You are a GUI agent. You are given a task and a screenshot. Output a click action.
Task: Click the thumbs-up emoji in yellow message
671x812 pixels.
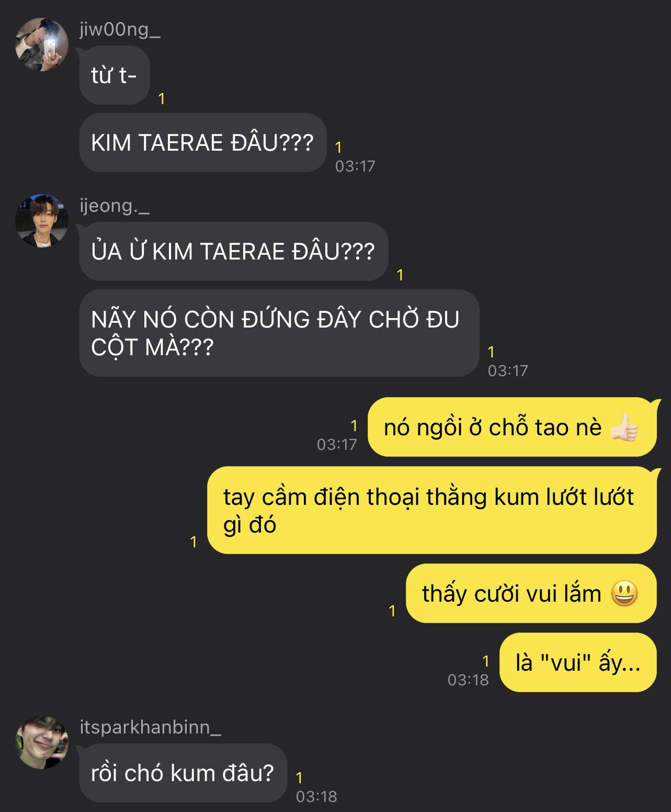click(625, 427)
